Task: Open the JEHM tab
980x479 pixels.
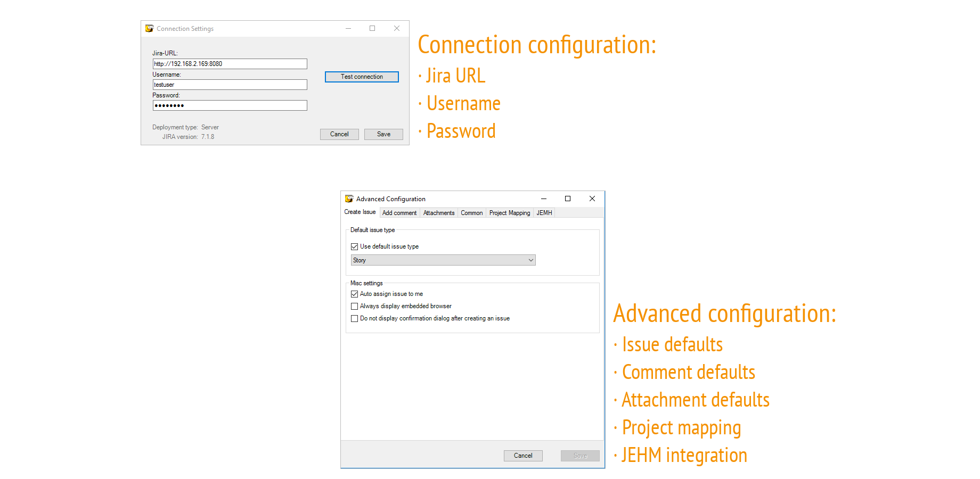Action: 543,212
